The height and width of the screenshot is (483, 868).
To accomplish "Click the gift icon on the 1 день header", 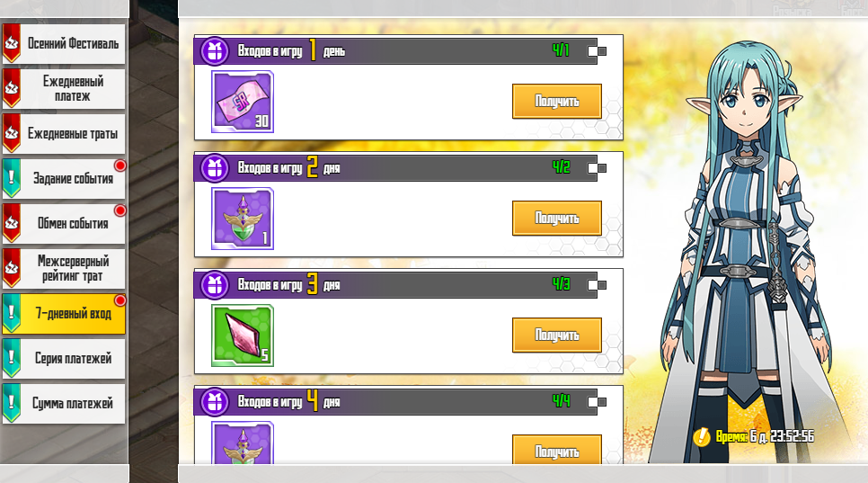I will 214,51.
